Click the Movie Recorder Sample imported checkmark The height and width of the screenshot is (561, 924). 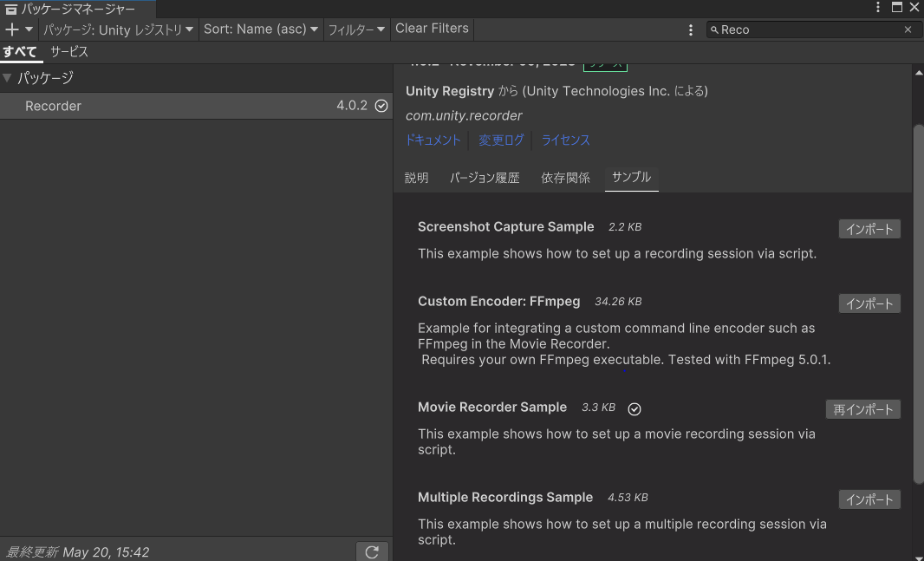coord(634,408)
